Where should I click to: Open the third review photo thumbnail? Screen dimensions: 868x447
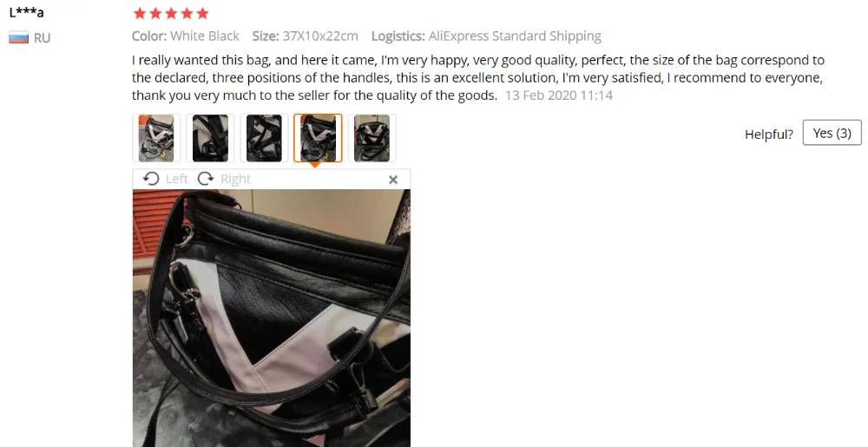[x=264, y=138]
